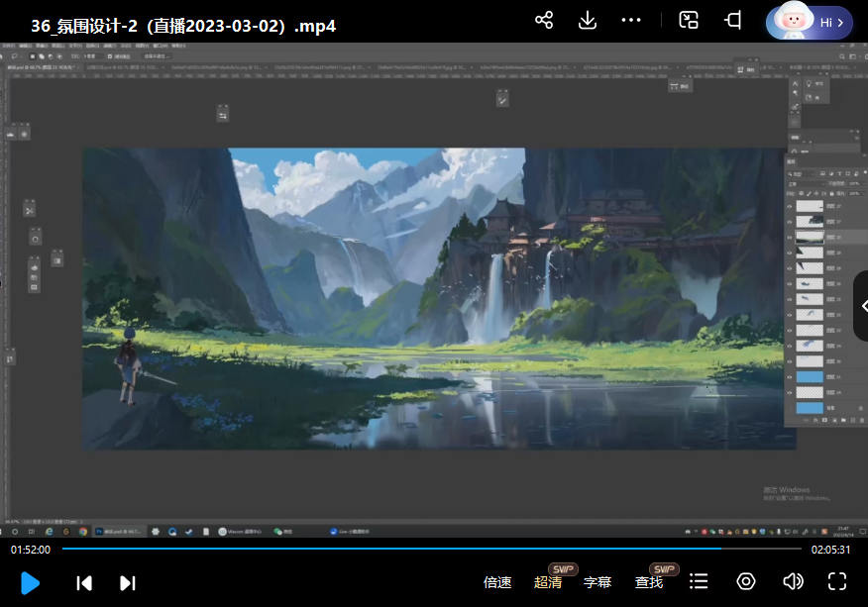Click the 查找 search button
868x607 pixels.
[x=649, y=582]
